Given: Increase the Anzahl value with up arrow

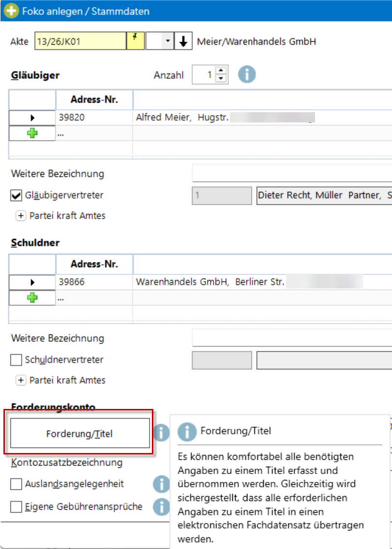Looking at the screenshot, I should [221, 72].
